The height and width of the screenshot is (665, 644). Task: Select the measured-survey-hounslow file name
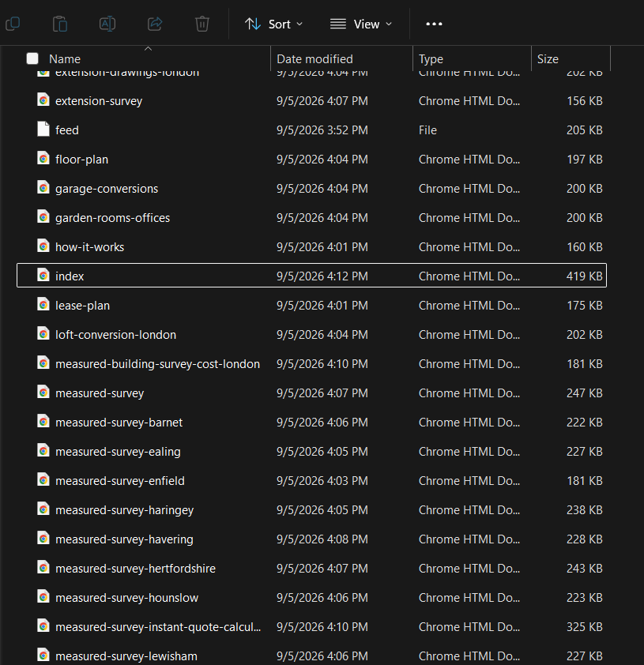[127, 599]
